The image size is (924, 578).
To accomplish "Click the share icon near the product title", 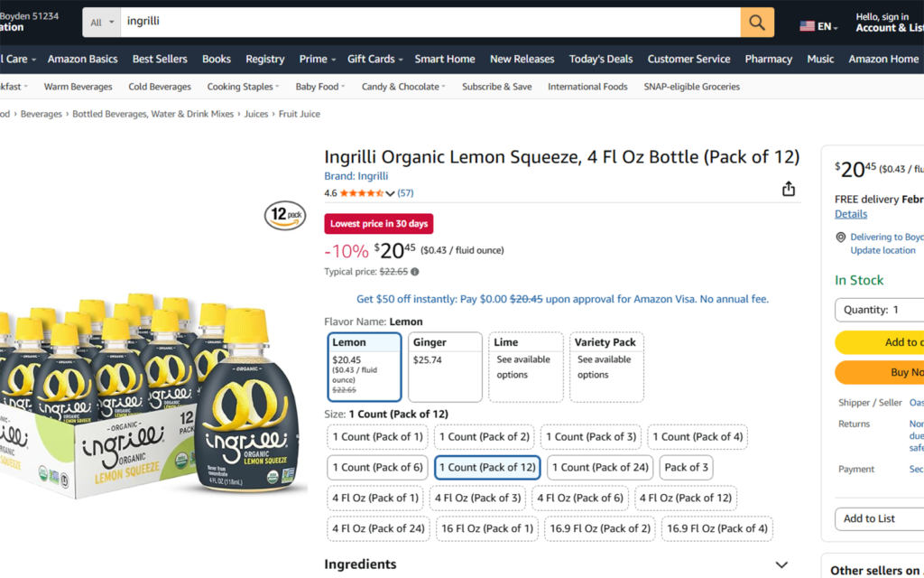I will click(788, 188).
